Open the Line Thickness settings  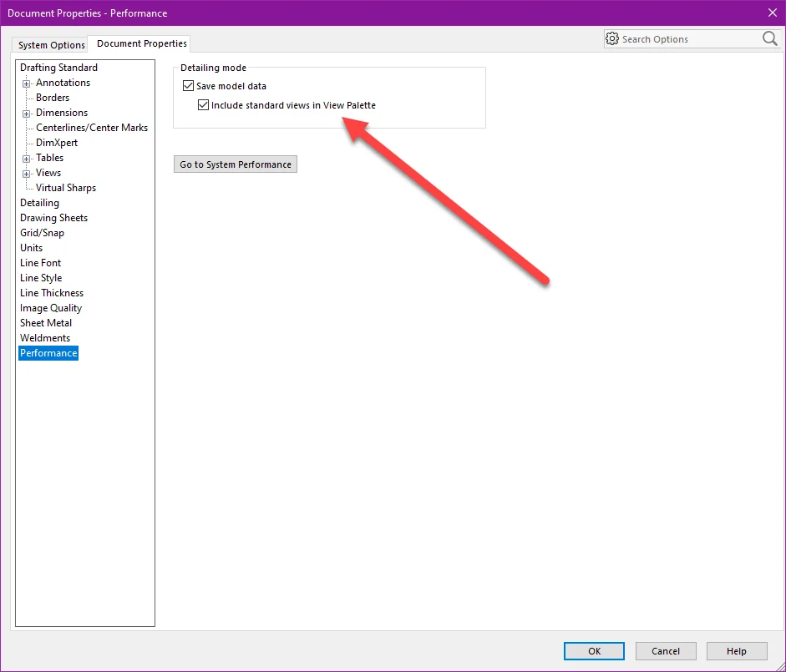[x=52, y=293]
